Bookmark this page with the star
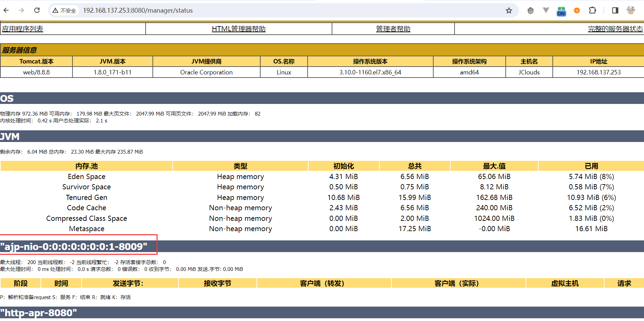The width and height of the screenshot is (644, 321). [x=509, y=10]
